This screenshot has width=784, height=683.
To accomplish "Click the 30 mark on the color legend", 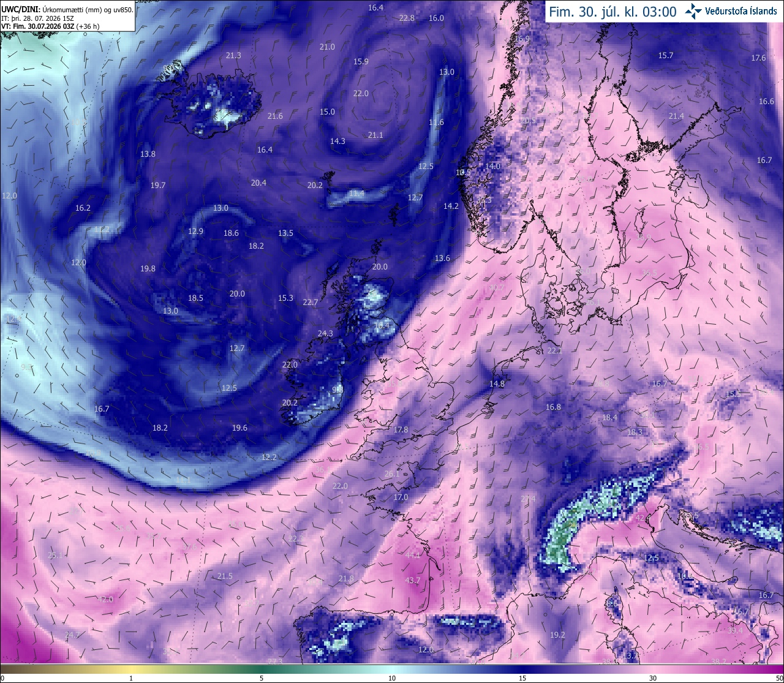I will 653,678.
